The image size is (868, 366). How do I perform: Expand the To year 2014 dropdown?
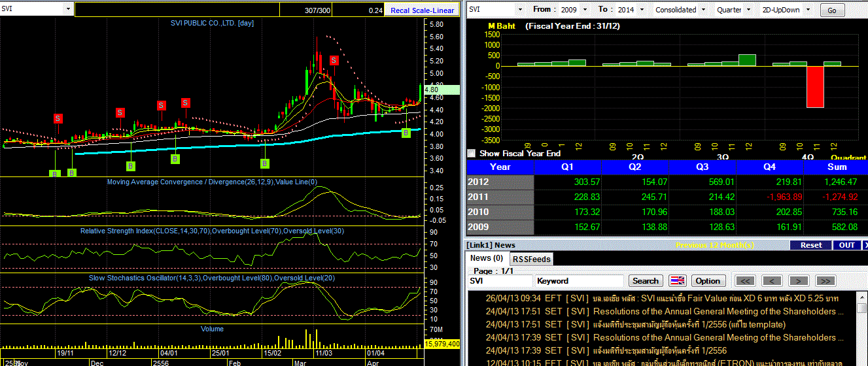click(641, 10)
